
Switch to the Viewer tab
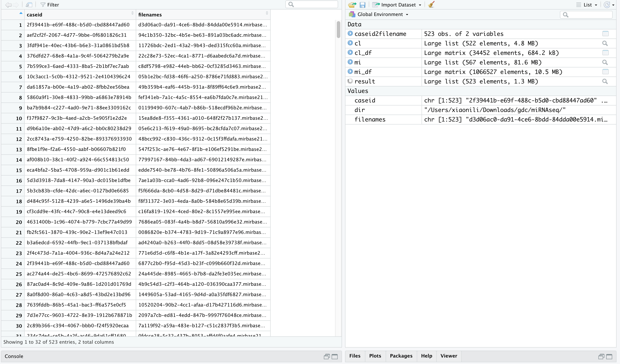point(449,356)
